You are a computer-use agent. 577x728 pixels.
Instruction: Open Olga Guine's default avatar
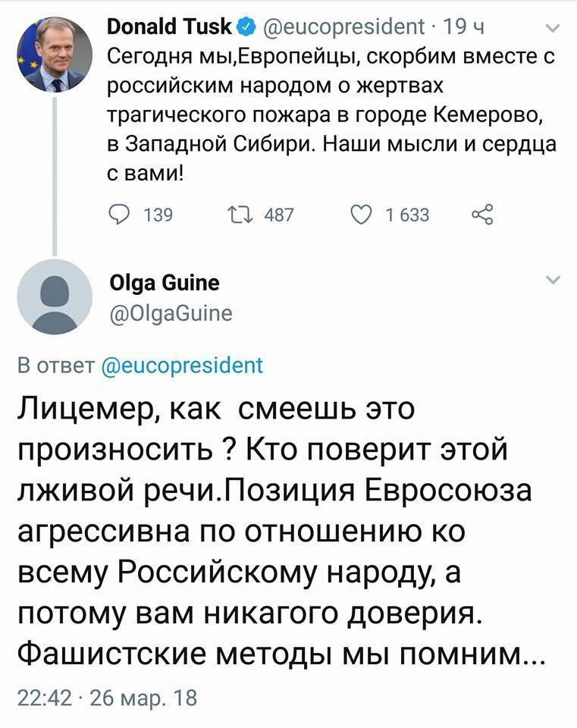point(54,297)
